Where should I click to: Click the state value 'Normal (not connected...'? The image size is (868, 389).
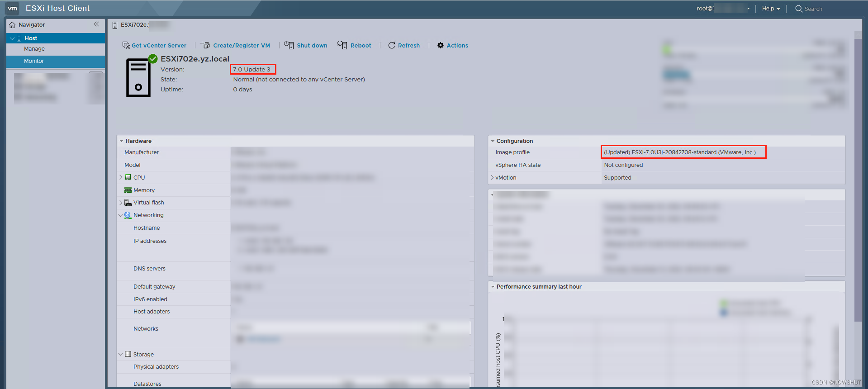(x=299, y=80)
